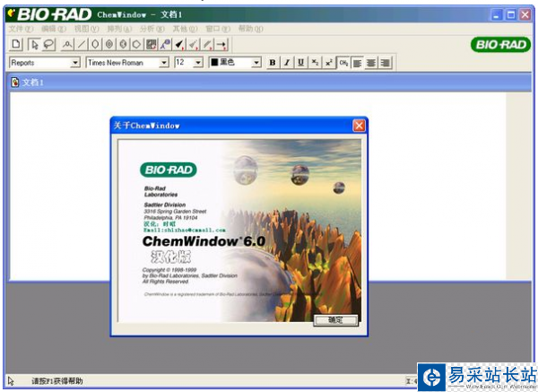The height and width of the screenshot is (392, 538).
Task: Click the BIO-RAD title bar application icon
Action: tap(12, 14)
